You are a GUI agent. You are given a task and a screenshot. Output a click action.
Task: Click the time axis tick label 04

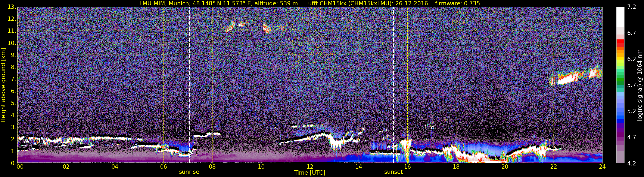115,167
